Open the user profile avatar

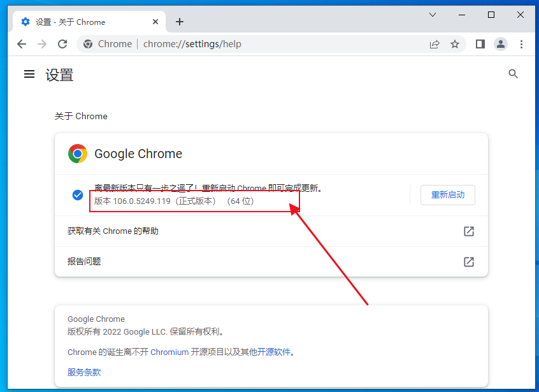click(x=501, y=44)
